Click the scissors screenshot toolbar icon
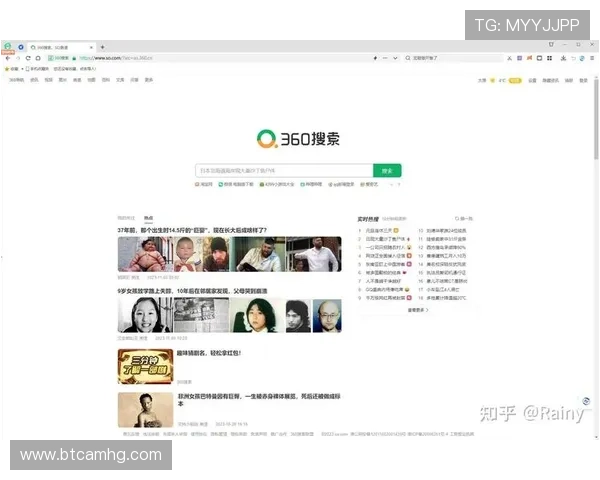Screen dimensions: 600x480 coord(509,58)
